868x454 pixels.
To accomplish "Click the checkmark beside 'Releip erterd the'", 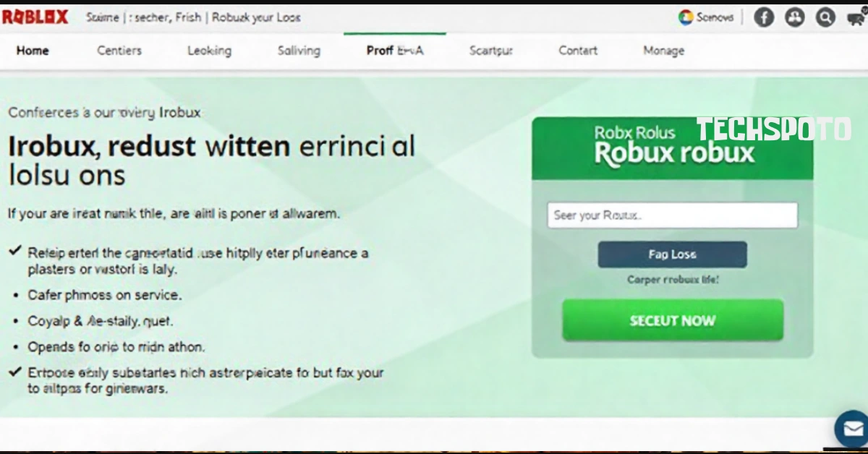I will point(14,251).
